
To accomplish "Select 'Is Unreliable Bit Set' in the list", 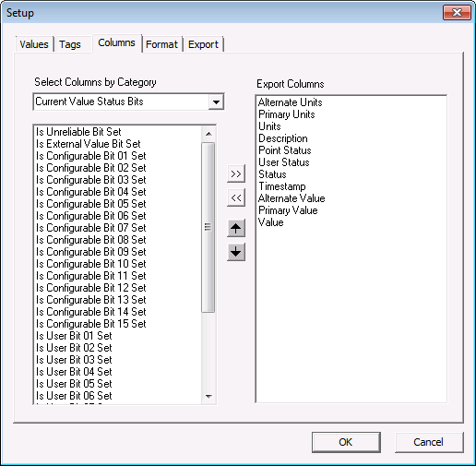I will (78, 132).
